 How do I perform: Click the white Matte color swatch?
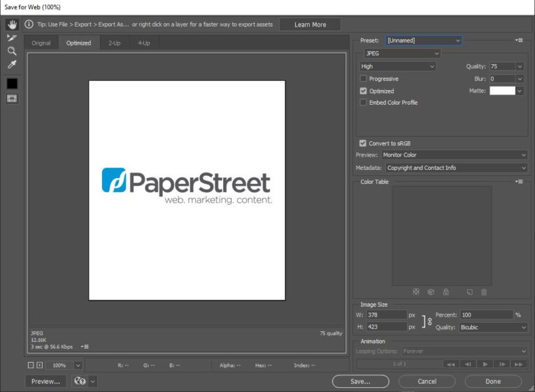502,91
